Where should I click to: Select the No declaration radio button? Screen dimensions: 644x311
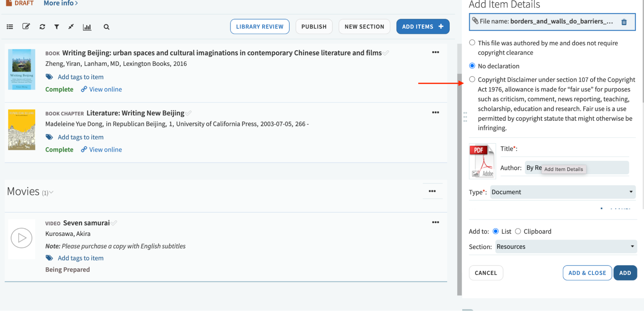[472, 65]
